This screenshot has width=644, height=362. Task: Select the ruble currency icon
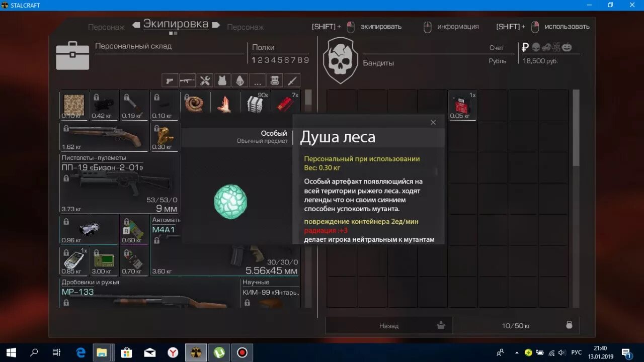coord(525,47)
